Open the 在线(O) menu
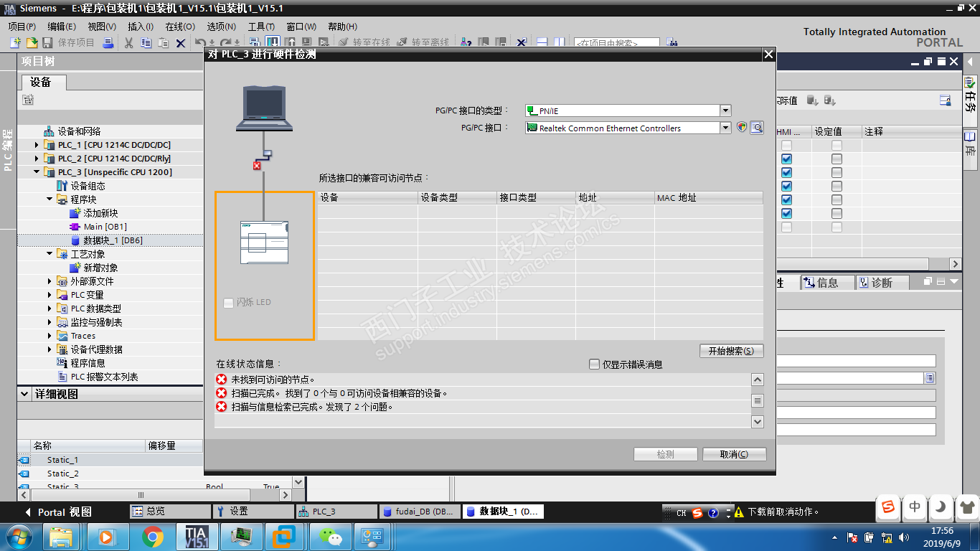The height and width of the screenshot is (551, 980). coord(180,27)
